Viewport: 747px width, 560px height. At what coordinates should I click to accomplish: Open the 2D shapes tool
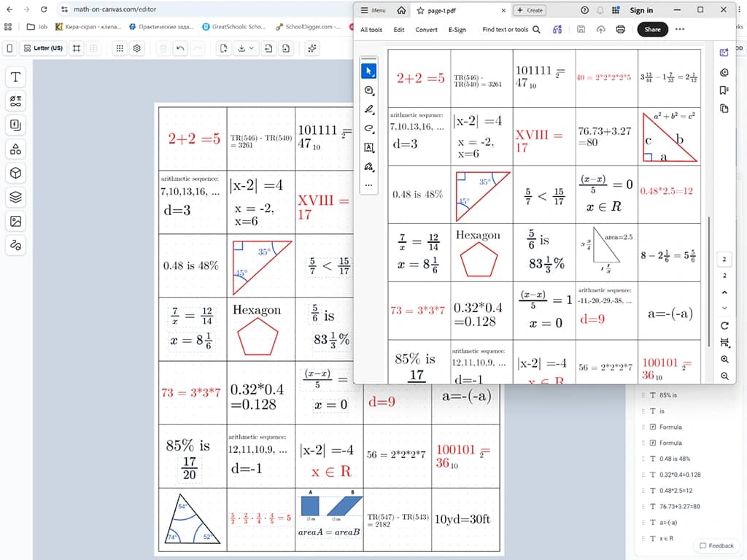pos(16,149)
